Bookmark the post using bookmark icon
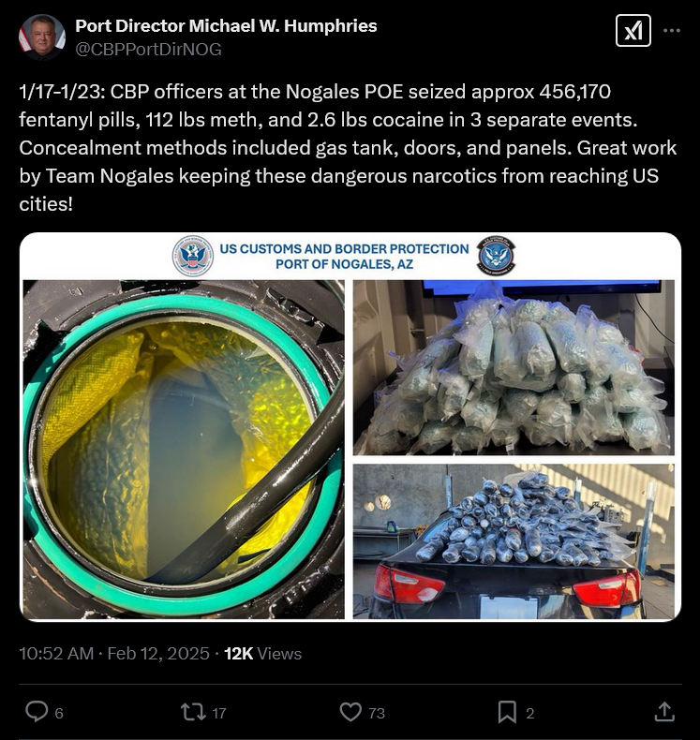700x740 pixels. tap(507, 712)
